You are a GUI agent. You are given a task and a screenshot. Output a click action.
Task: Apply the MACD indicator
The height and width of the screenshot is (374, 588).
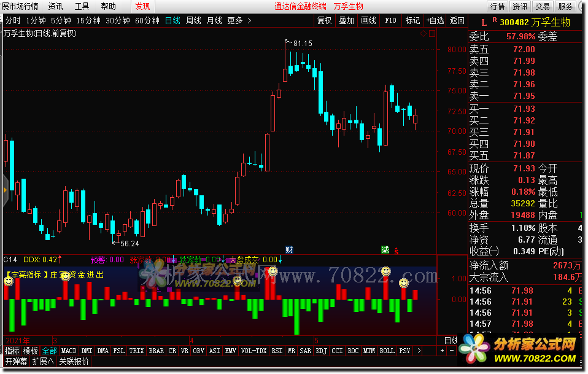point(69,351)
